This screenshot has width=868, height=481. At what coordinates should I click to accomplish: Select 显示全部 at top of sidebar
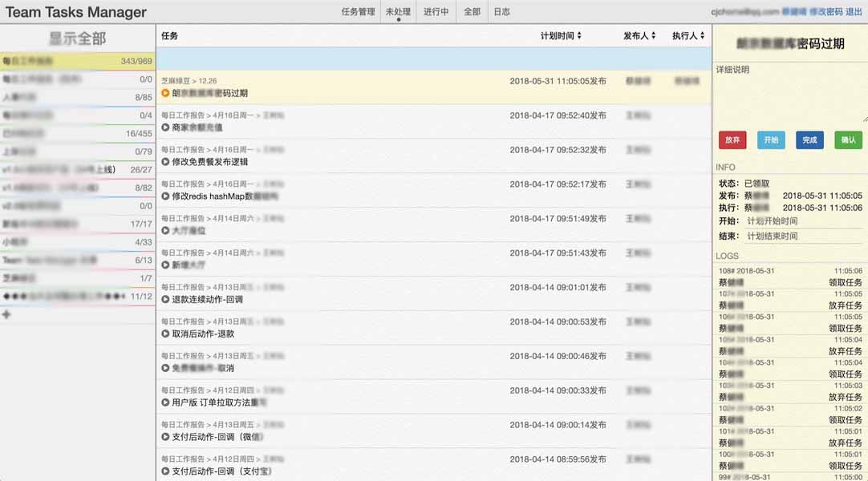tap(77, 38)
